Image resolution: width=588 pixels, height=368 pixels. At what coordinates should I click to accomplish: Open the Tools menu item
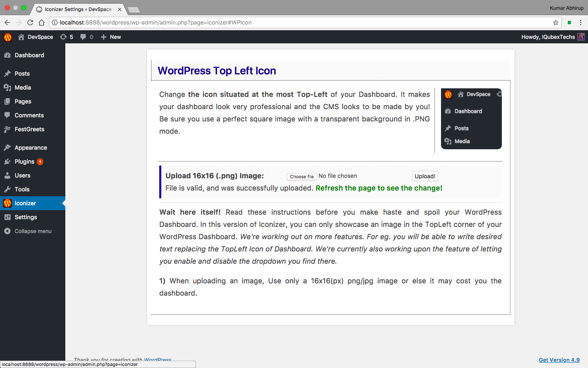33,189
